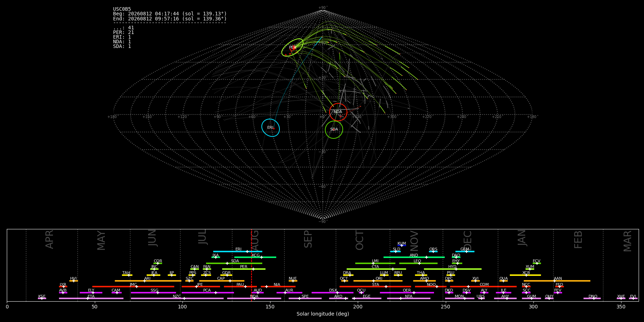This screenshot has width=644, height=322.
Task: Click the ETA shower bar near May
Action: (x=91, y=298)
